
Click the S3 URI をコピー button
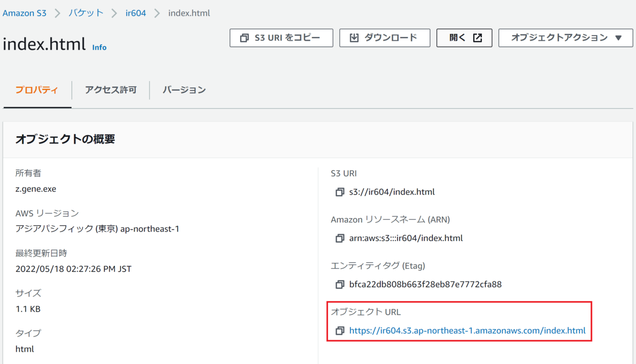281,38
